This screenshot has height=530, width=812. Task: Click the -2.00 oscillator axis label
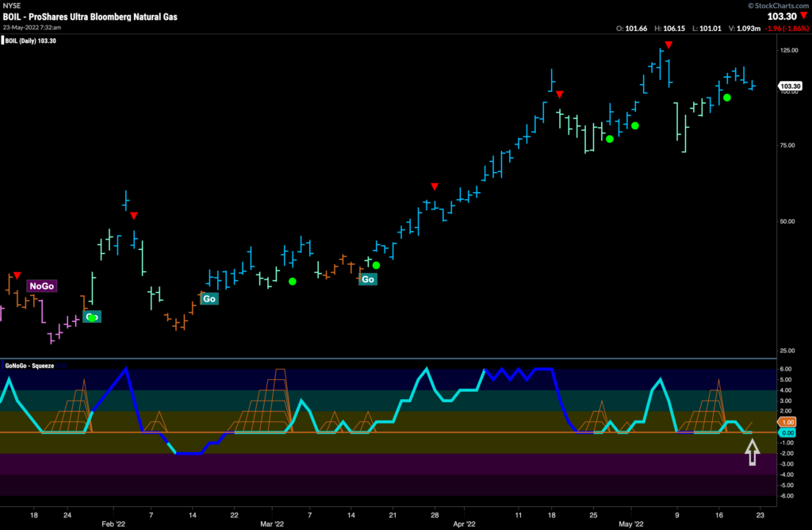[x=787, y=453]
